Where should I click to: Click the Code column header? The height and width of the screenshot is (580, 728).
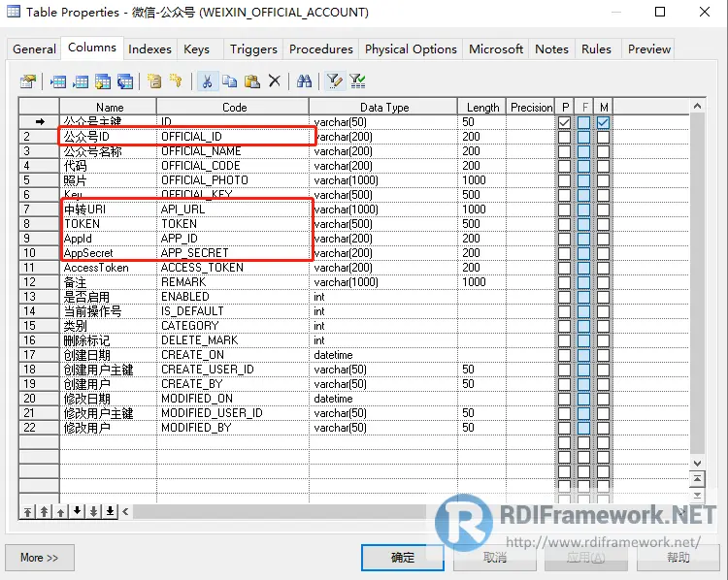pyautogui.click(x=233, y=108)
